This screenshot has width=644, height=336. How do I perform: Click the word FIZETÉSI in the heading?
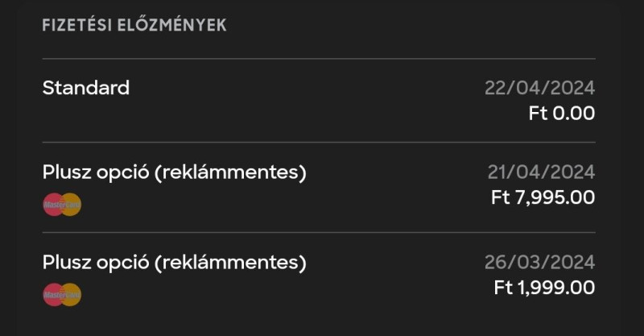click(76, 25)
